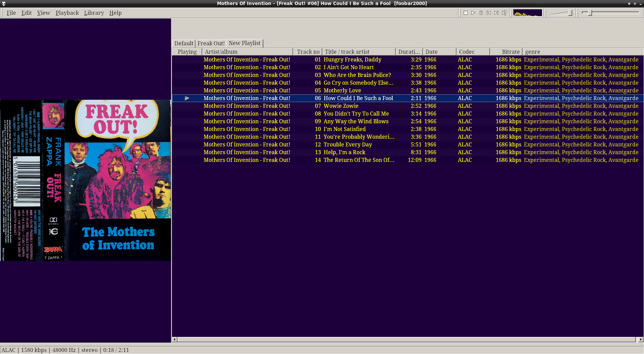Sort by Track no column header
This screenshot has width=644, height=354.
(308, 52)
